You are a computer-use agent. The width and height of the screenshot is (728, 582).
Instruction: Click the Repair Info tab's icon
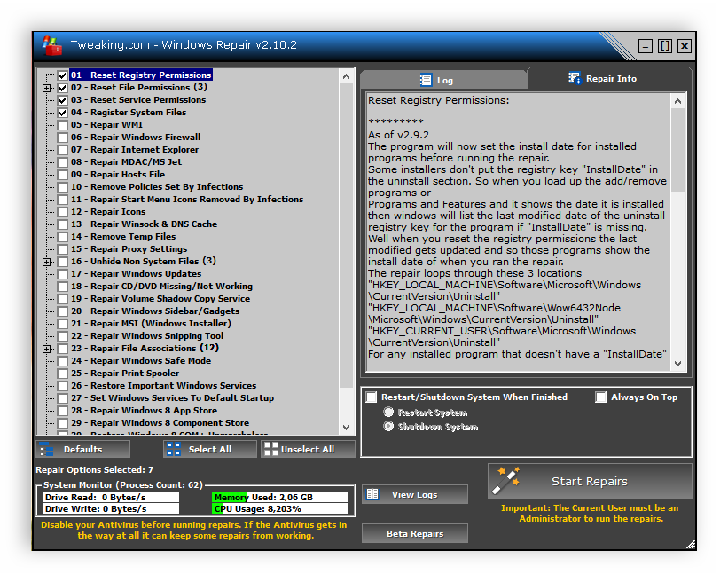pyautogui.click(x=575, y=78)
